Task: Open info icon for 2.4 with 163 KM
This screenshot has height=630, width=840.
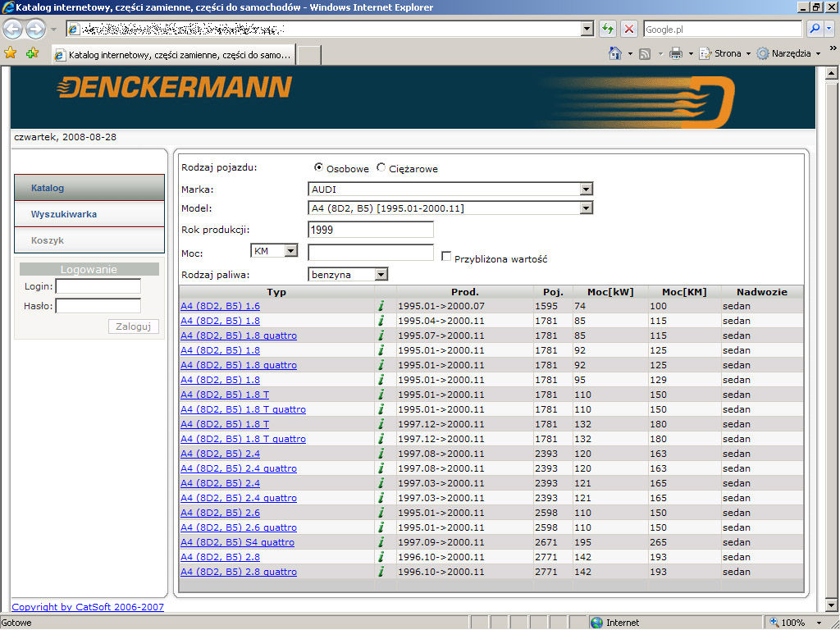Action: 381,454
